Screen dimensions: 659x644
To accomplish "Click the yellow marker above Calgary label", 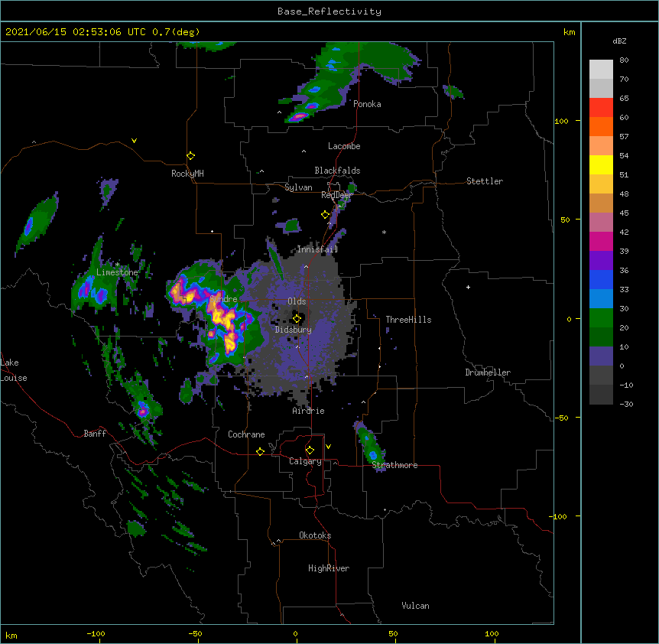I will click(310, 450).
